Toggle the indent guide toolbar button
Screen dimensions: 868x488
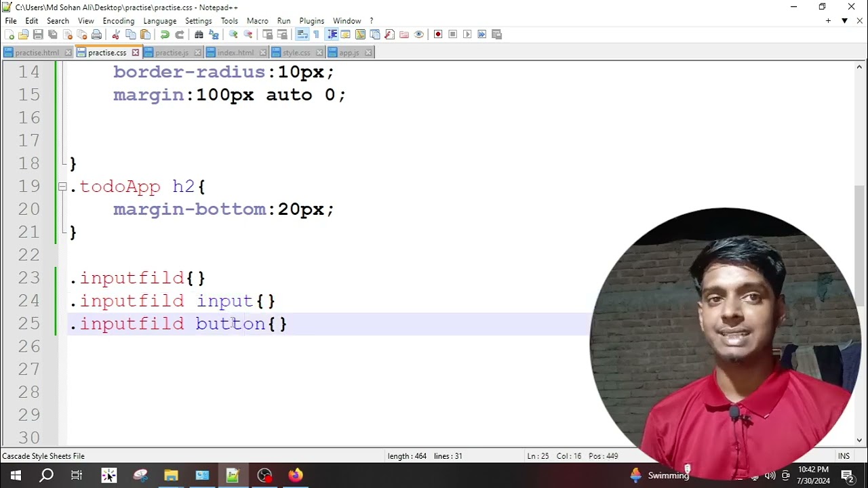pos(332,35)
